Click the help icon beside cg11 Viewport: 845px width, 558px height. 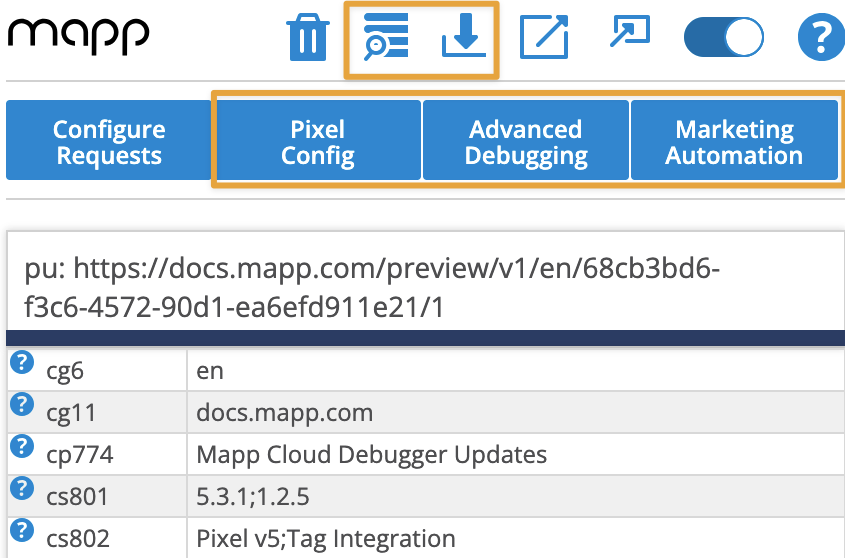pyautogui.click(x=22, y=404)
